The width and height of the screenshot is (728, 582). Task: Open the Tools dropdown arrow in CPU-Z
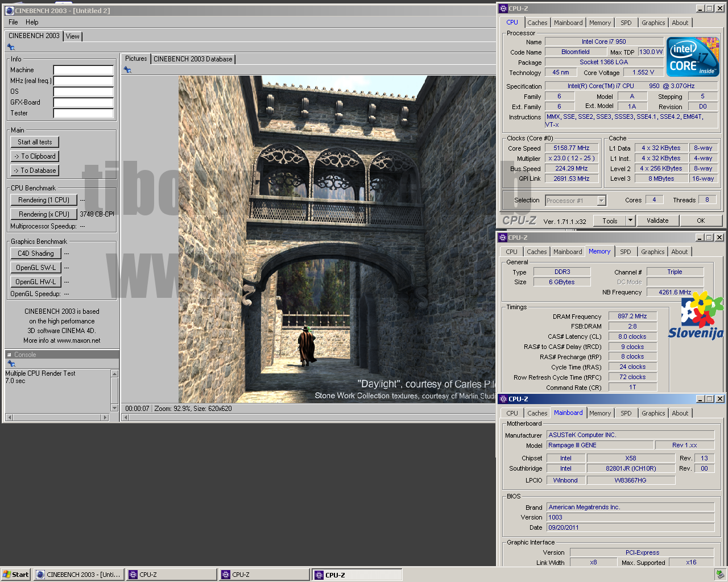tap(630, 221)
